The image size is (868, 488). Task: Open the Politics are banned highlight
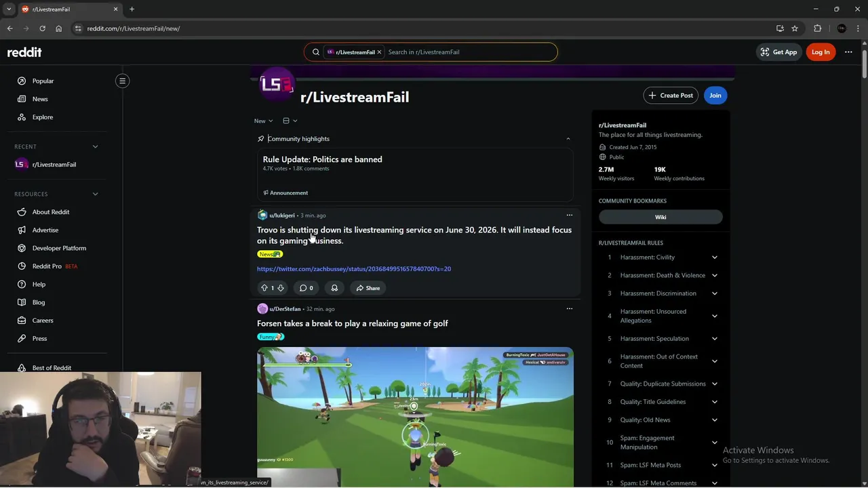pos(322,159)
